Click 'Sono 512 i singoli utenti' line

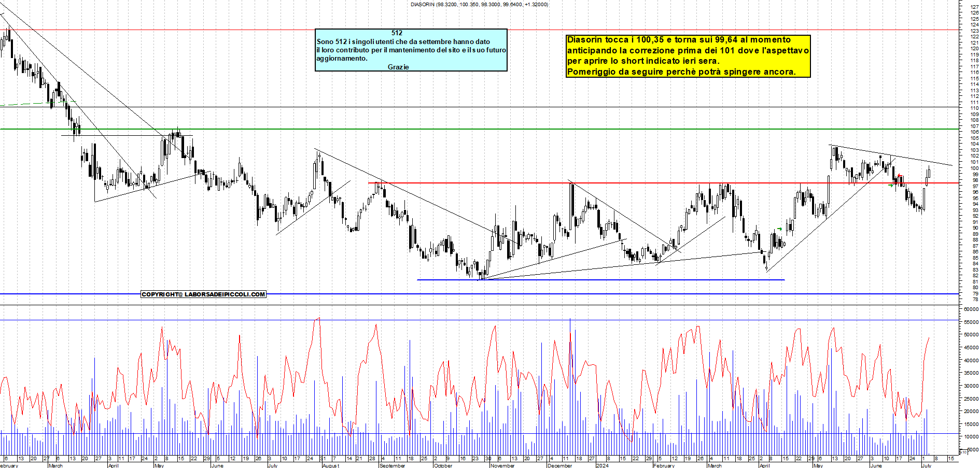(x=403, y=41)
